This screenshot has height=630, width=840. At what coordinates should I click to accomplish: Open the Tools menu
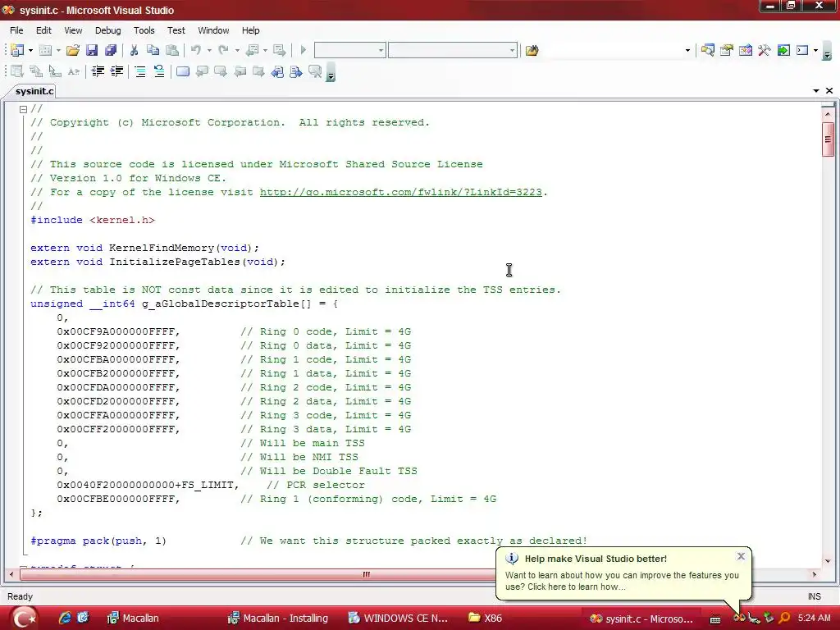144,30
